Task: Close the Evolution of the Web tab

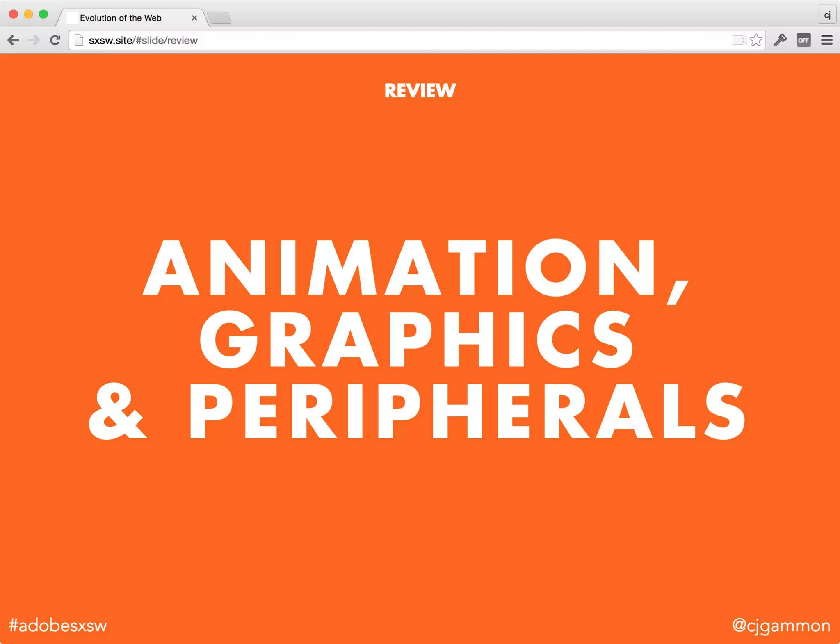Action: point(194,18)
